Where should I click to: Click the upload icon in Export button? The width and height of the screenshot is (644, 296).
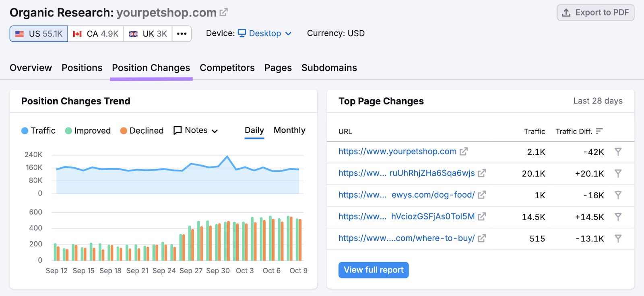566,12
